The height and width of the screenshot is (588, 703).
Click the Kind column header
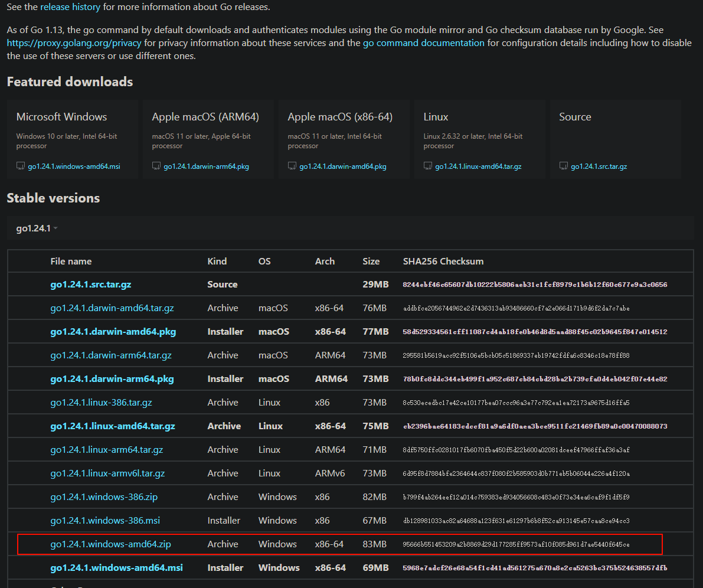click(217, 261)
